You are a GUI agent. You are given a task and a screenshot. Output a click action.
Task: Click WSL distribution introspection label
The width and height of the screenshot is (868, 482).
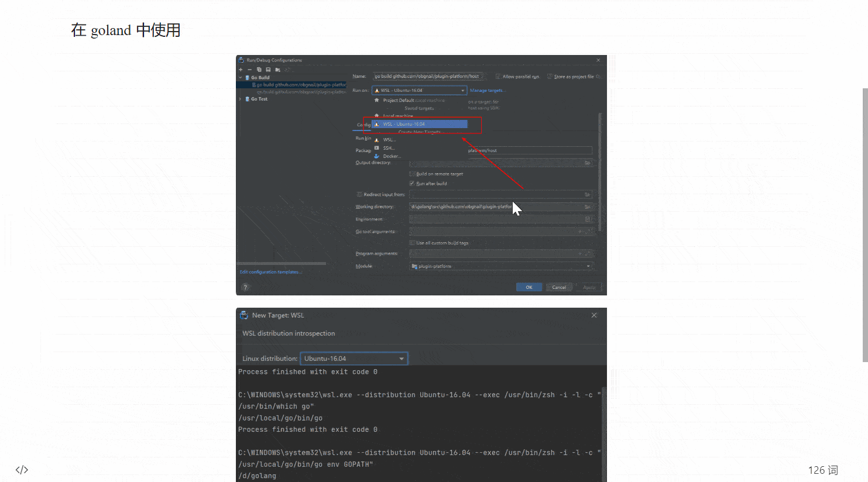(x=289, y=333)
